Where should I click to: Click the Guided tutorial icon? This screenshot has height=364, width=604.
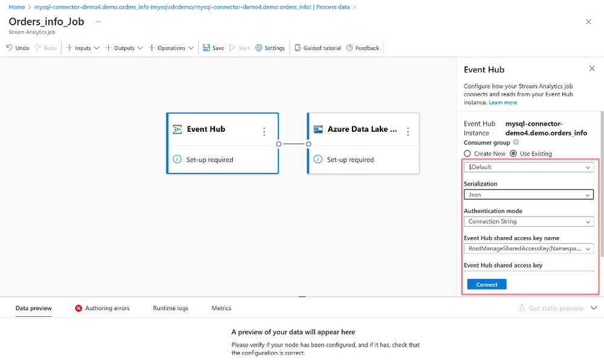[297, 48]
